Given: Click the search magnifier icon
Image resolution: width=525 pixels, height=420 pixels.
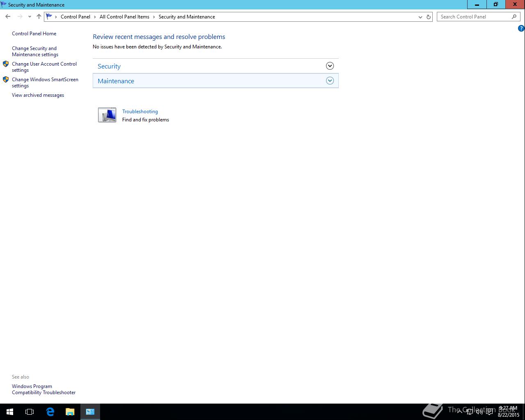Looking at the screenshot, I should (514, 17).
